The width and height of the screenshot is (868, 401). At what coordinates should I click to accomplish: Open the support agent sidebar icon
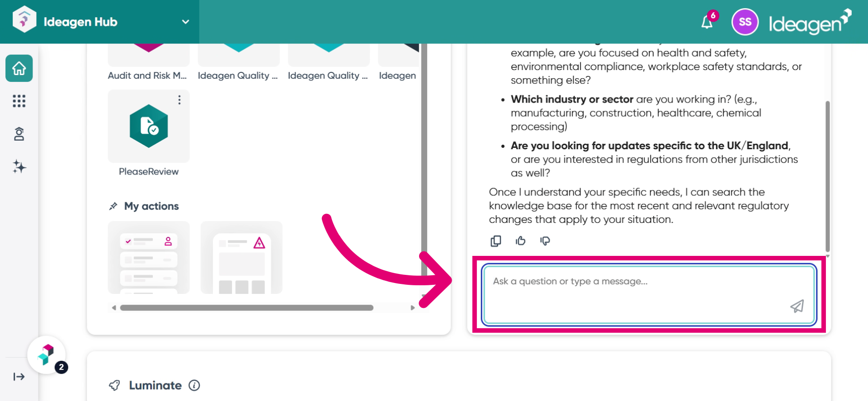click(19, 134)
